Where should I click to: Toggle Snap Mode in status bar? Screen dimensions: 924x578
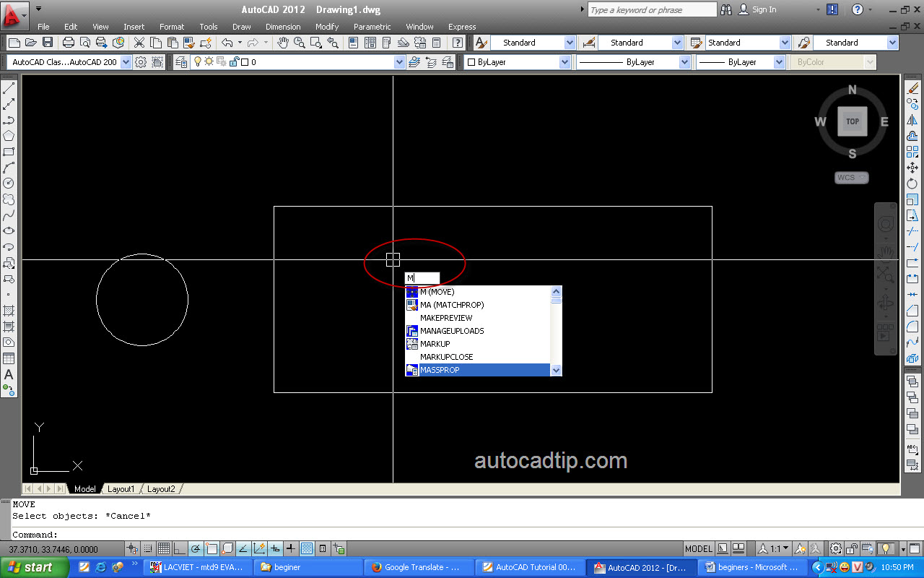[148, 548]
